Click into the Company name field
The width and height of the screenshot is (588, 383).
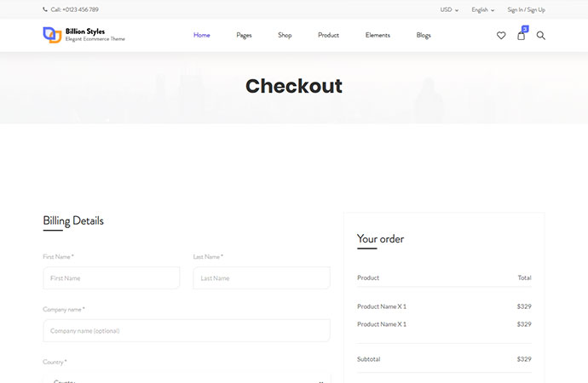point(186,330)
